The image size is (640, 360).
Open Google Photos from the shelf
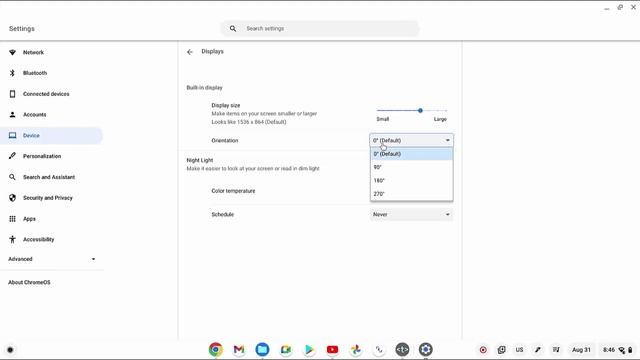pos(356,349)
